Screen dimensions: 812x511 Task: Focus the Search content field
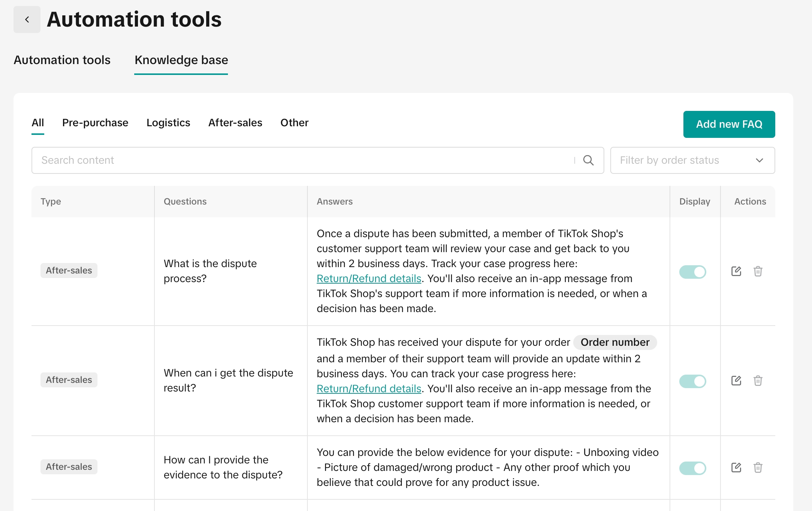(x=300, y=160)
